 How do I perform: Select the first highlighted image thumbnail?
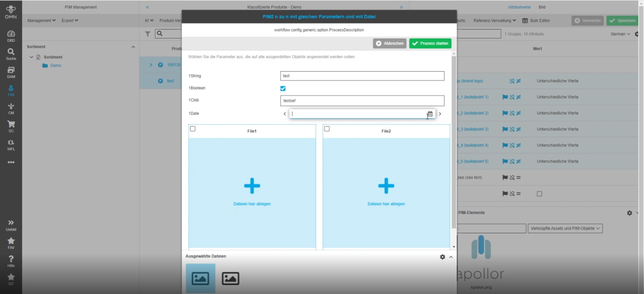pos(200,278)
